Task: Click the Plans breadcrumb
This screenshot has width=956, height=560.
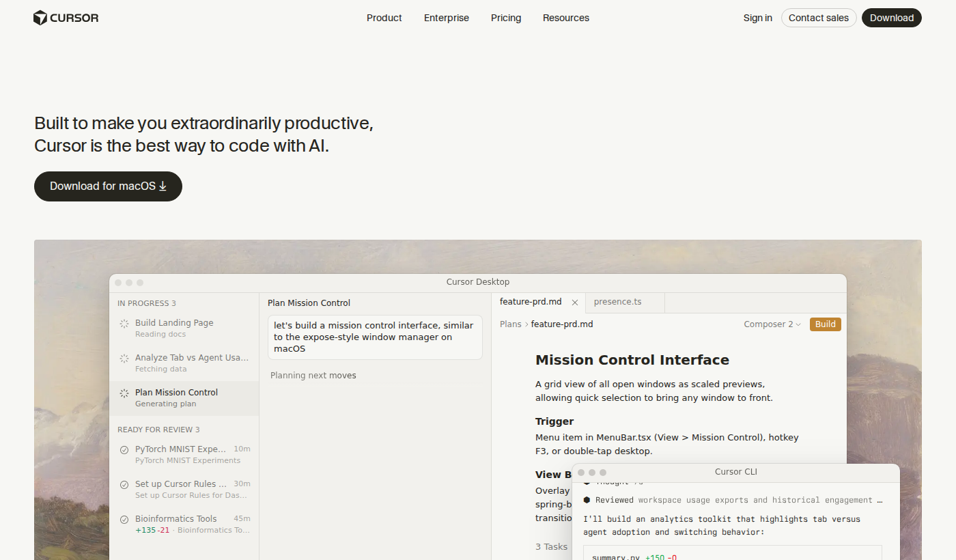Action: (x=511, y=324)
